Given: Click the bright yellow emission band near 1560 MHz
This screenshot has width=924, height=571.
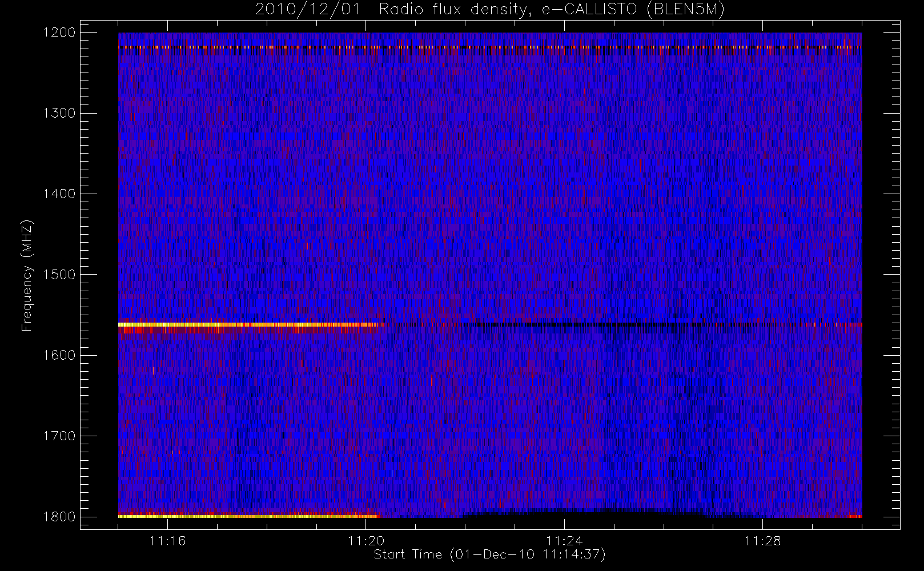Looking at the screenshot, I should coord(248,325).
